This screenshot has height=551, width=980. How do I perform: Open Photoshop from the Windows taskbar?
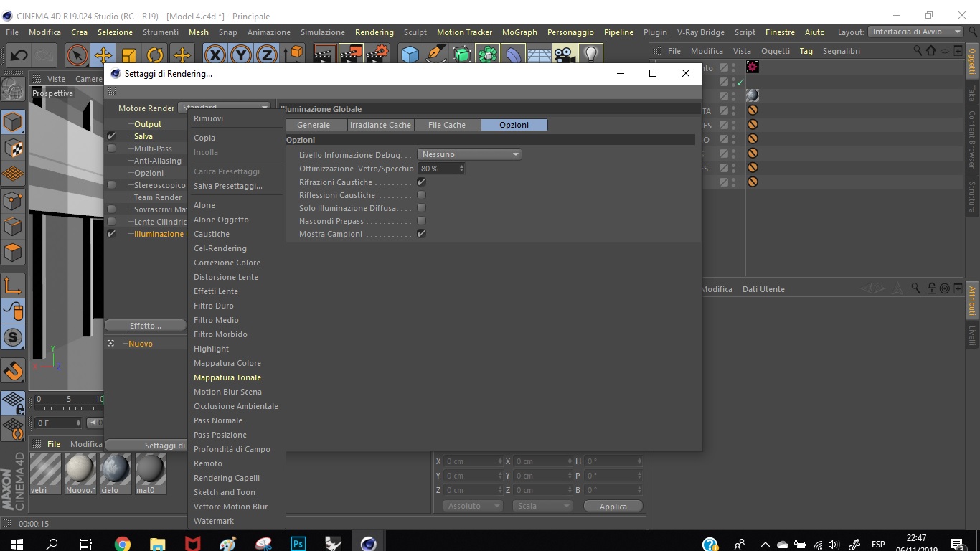pyautogui.click(x=298, y=544)
